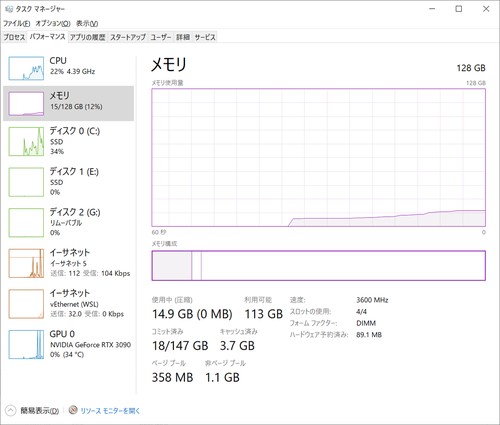This screenshot has height=425, width=500.
Task: Open GPU 0 NVIDIA GeForce RTX 3090
Action: point(68,344)
